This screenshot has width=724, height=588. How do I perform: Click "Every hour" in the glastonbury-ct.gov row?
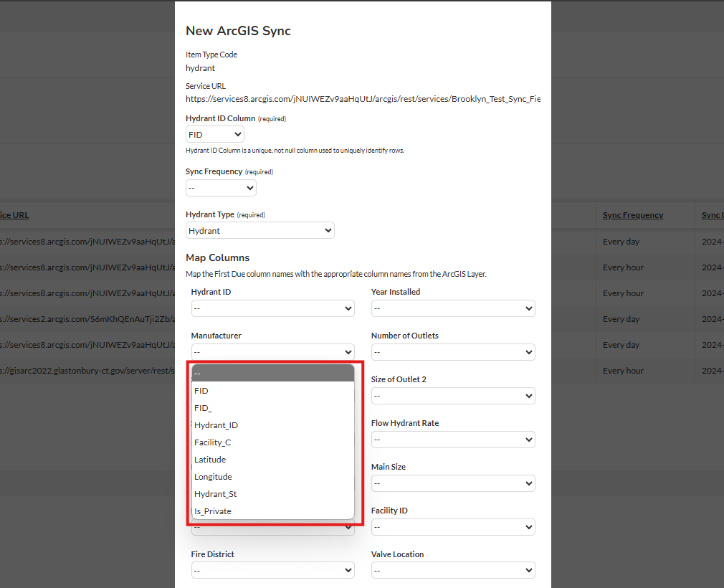pos(623,371)
